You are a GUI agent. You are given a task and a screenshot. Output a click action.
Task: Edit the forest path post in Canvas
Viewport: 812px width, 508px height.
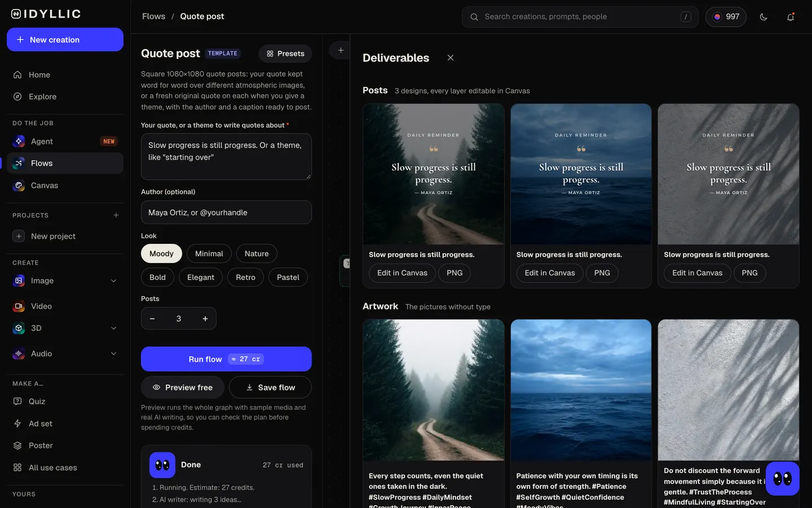pos(402,273)
